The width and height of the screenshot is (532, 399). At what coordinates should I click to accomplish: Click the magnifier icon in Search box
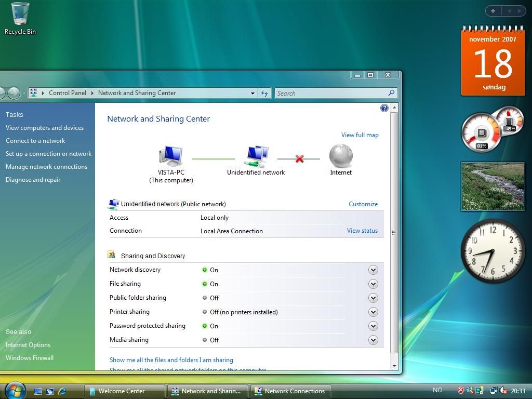click(391, 92)
